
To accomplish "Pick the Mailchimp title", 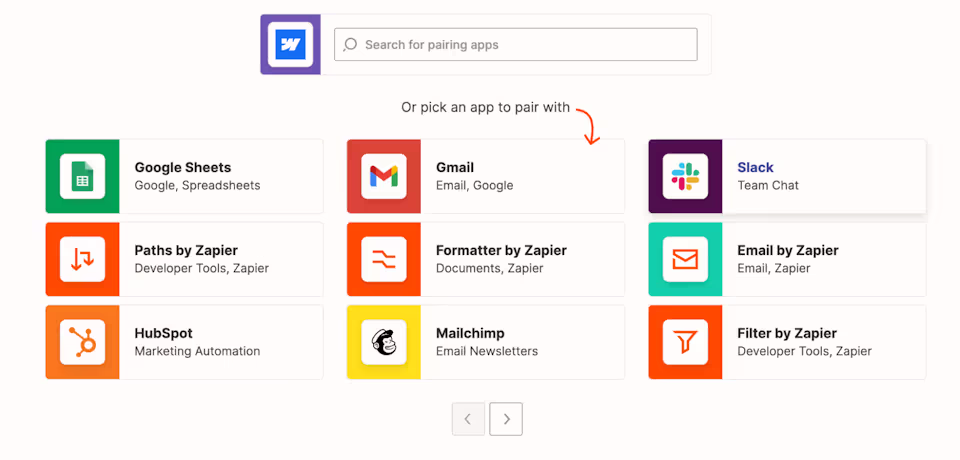I will pos(470,334).
